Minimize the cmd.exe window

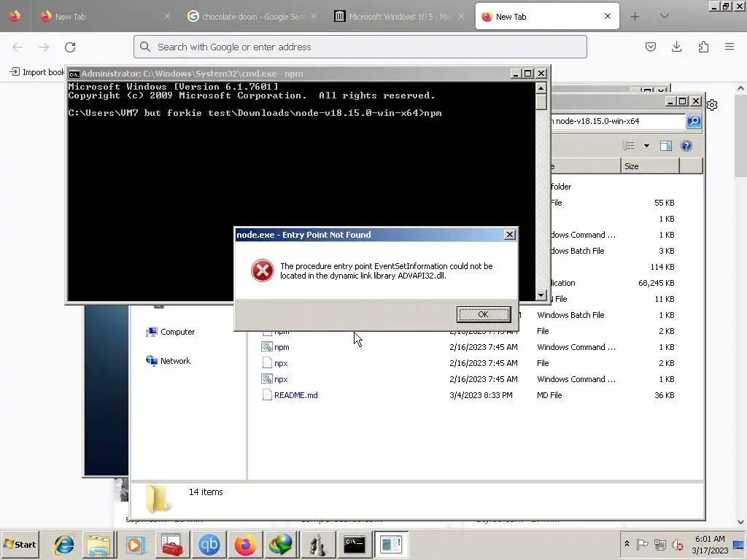(516, 74)
